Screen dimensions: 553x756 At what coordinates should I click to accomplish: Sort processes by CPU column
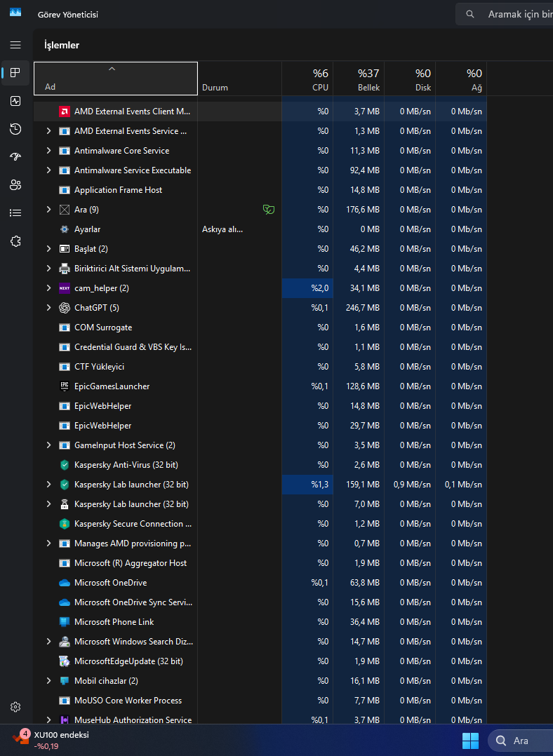307,79
